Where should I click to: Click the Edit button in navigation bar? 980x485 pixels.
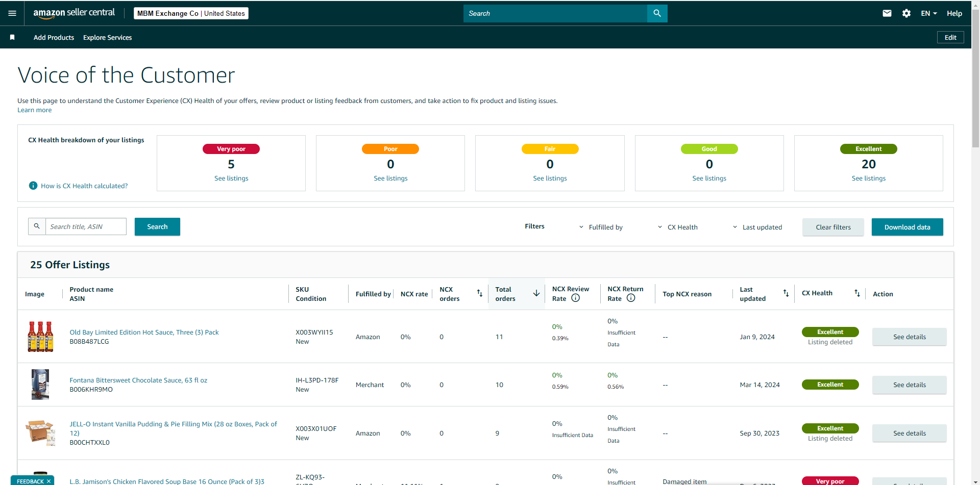coord(950,37)
